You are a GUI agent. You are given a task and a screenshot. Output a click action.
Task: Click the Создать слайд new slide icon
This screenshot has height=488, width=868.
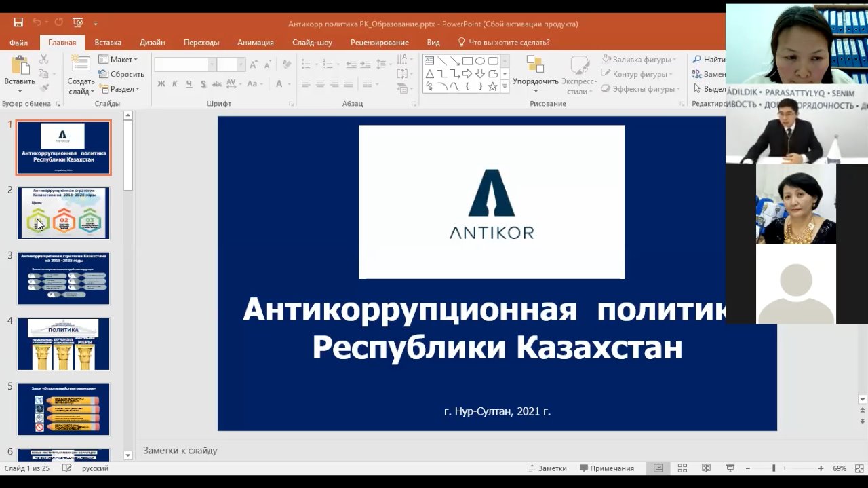pos(81,64)
